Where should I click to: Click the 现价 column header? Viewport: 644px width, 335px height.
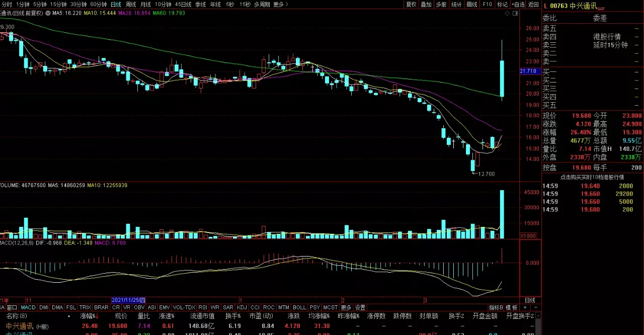[121, 316]
